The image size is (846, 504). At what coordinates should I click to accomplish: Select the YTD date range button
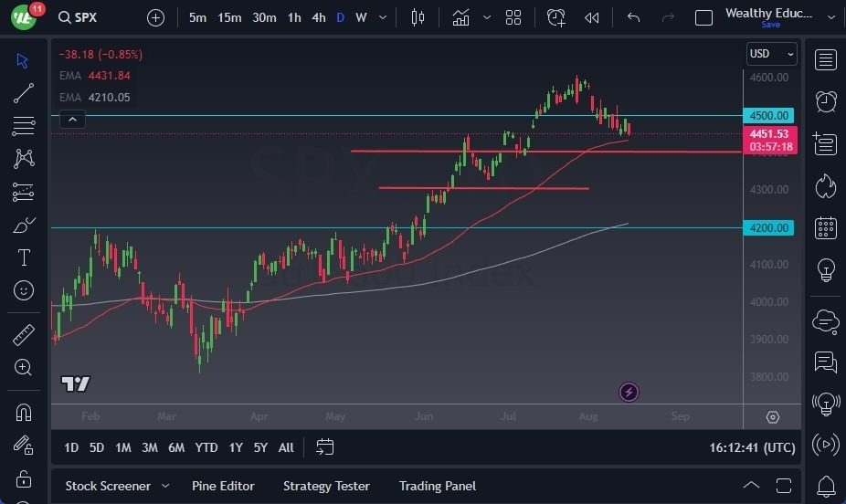[x=206, y=447]
